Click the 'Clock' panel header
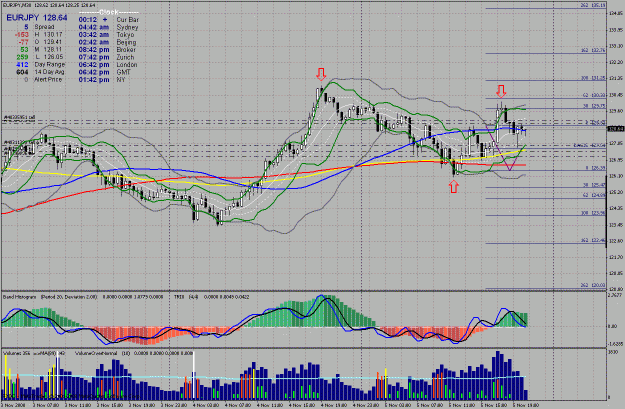This screenshot has height=409, width=625. point(108,12)
